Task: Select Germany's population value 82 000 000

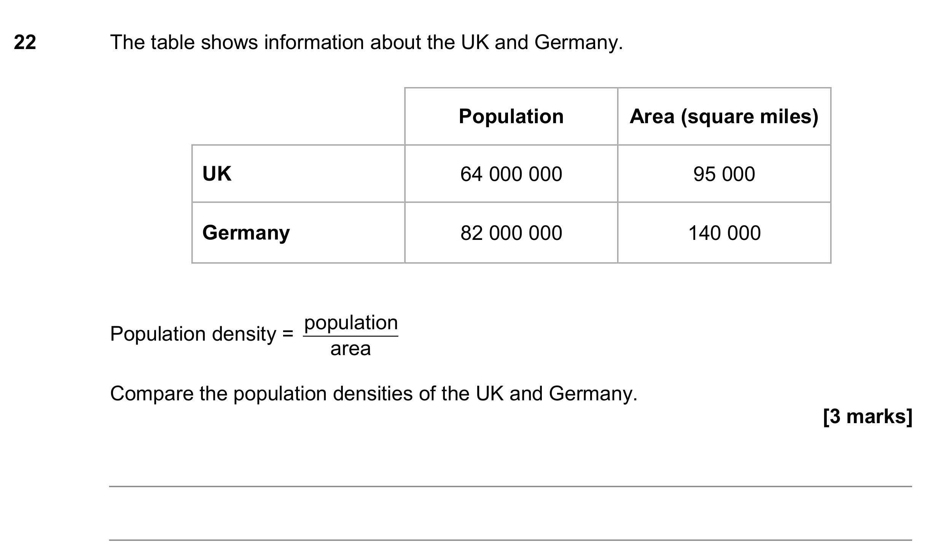Action: pyautogui.click(x=511, y=233)
